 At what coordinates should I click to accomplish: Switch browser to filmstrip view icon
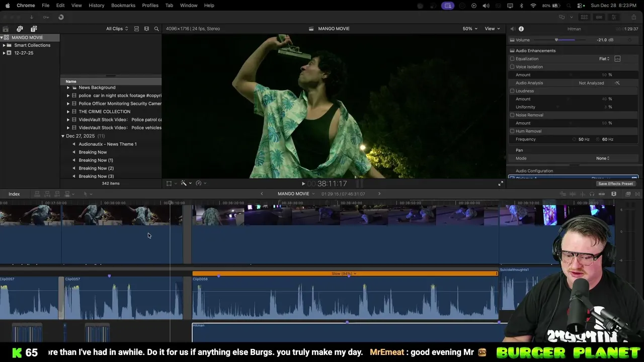(x=146, y=29)
